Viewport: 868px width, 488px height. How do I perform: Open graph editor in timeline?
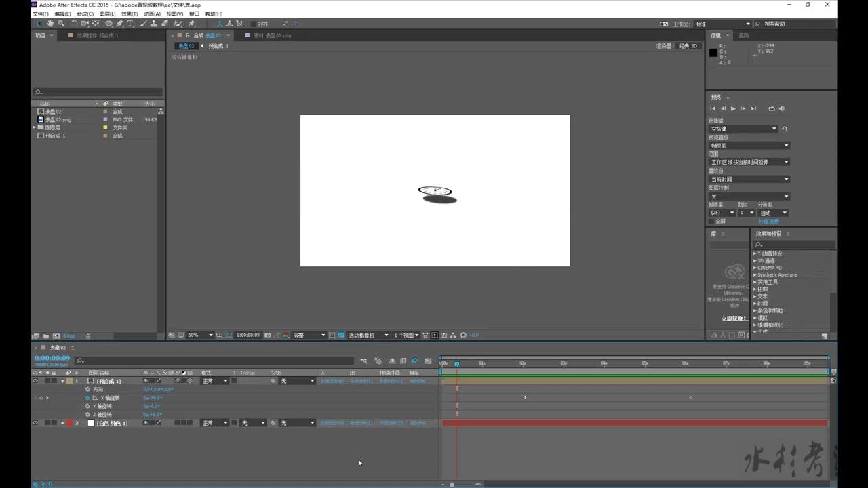click(428, 361)
